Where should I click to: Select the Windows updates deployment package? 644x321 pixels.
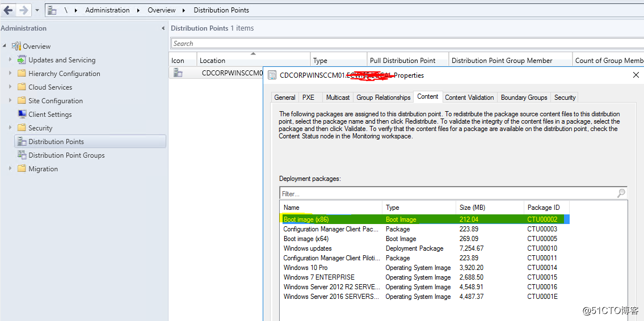pyautogui.click(x=424, y=248)
